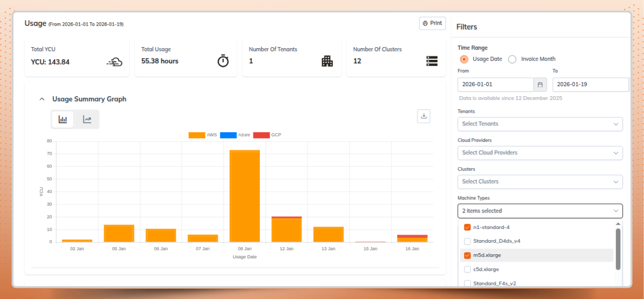Screen dimensions: 644x299
Task: Edit the From date field 2026-01-01
Action: click(496, 85)
